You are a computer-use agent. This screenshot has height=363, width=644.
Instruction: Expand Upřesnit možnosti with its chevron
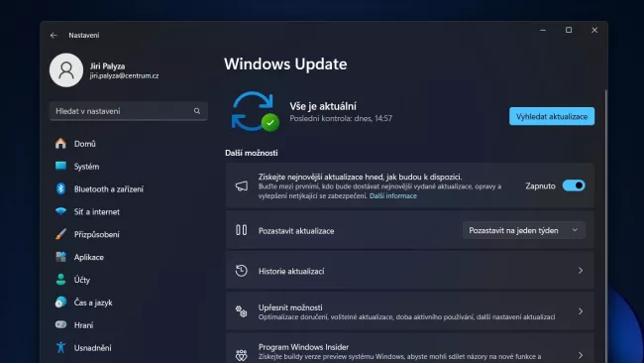[581, 311]
